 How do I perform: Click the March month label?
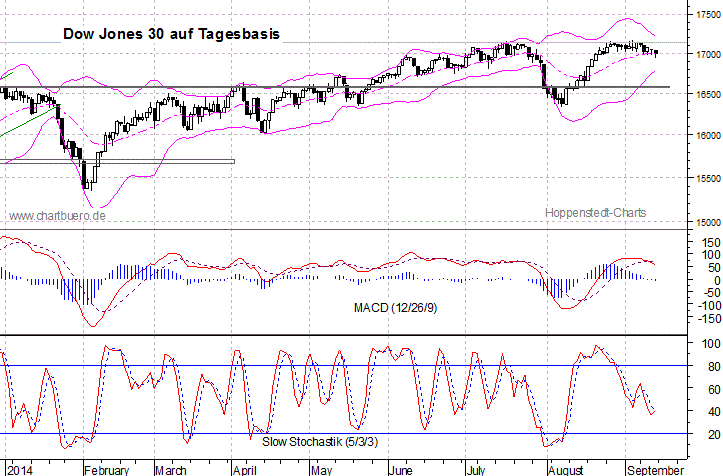171,470
